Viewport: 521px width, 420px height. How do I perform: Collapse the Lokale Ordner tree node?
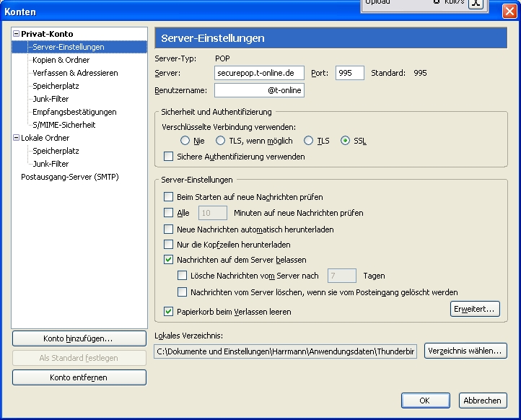(17, 138)
